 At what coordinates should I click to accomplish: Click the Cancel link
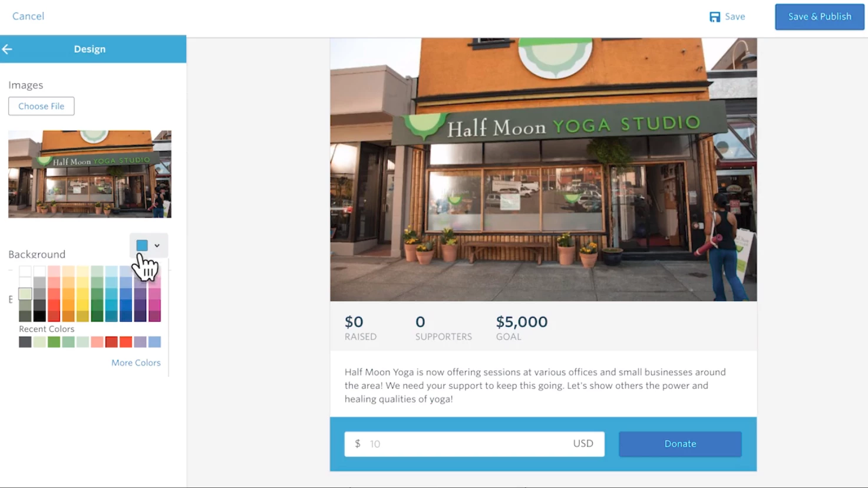[28, 17]
